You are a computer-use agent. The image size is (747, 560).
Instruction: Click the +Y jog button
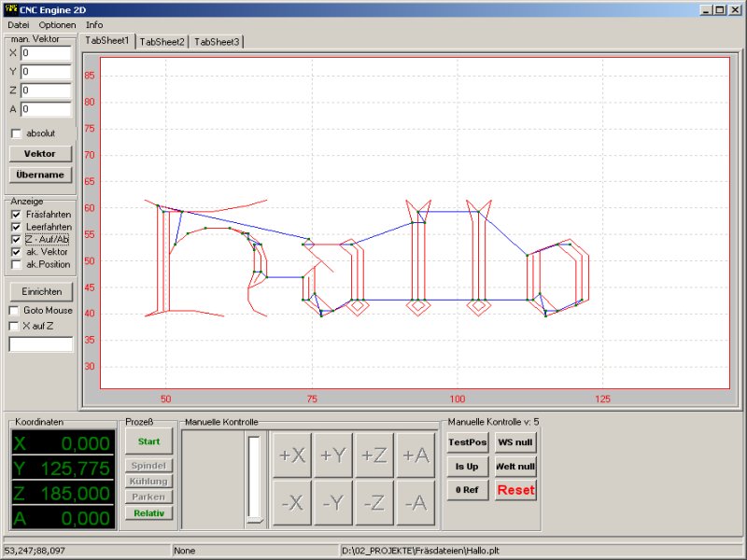[x=333, y=455]
